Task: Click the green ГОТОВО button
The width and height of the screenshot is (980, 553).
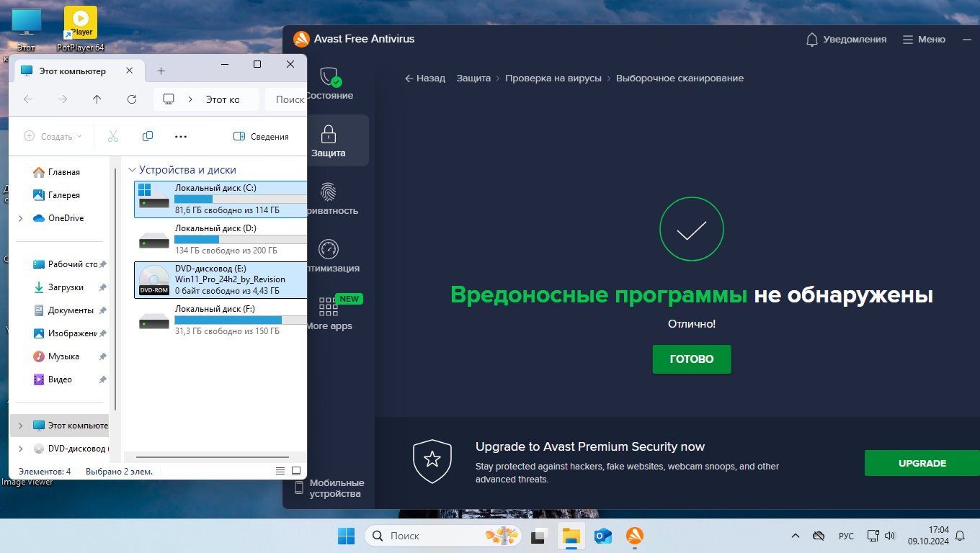Action: click(x=692, y=359)
